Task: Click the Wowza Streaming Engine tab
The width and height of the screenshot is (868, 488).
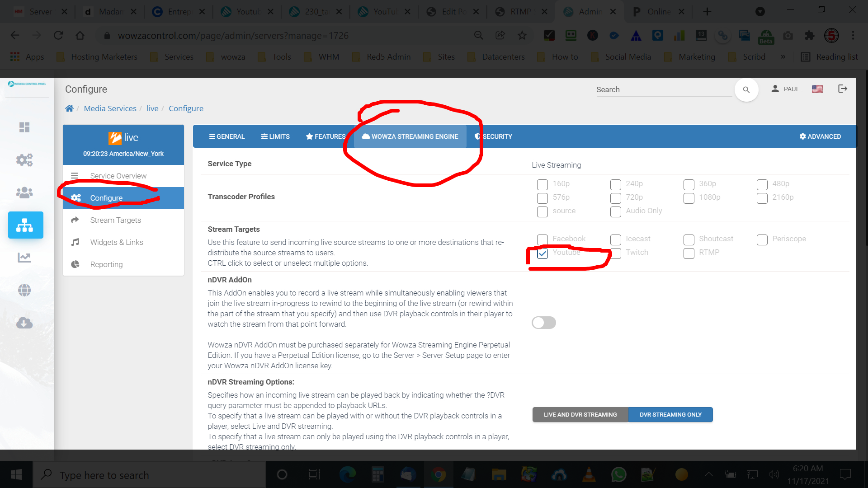Action: pos(411,136)
